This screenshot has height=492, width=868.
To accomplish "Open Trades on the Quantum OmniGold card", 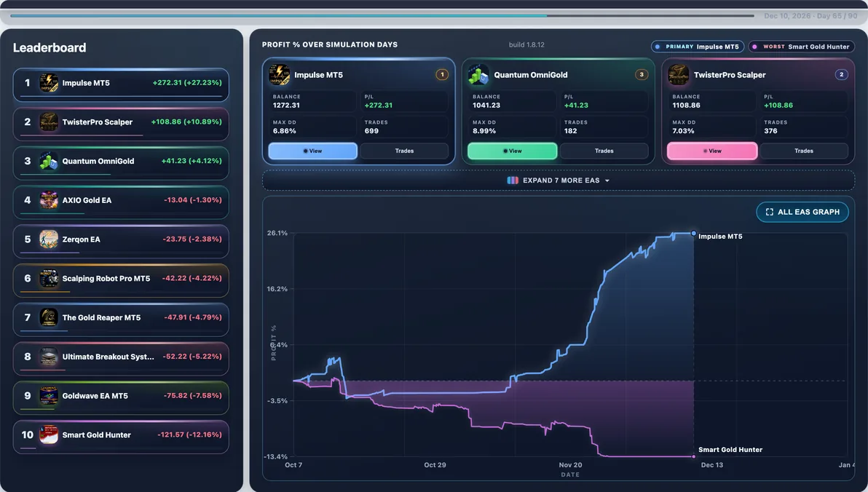I will (x=604, y=151).
